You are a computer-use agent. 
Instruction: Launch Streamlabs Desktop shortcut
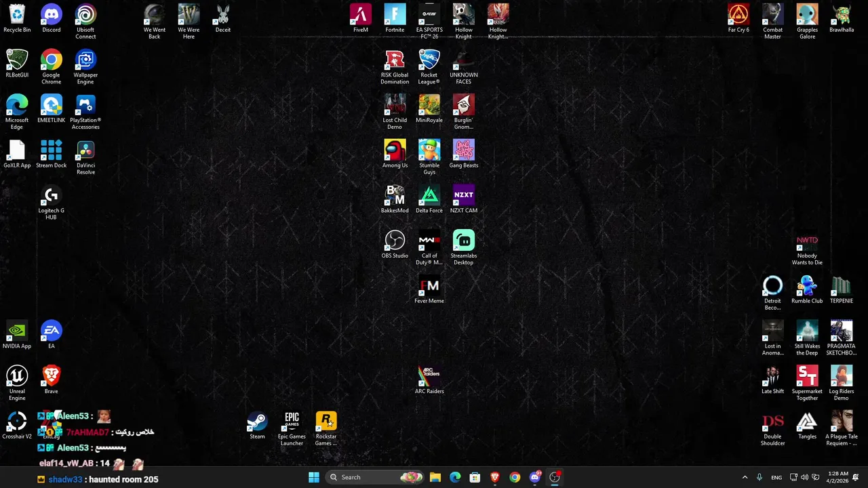click(x=464, y=248)
